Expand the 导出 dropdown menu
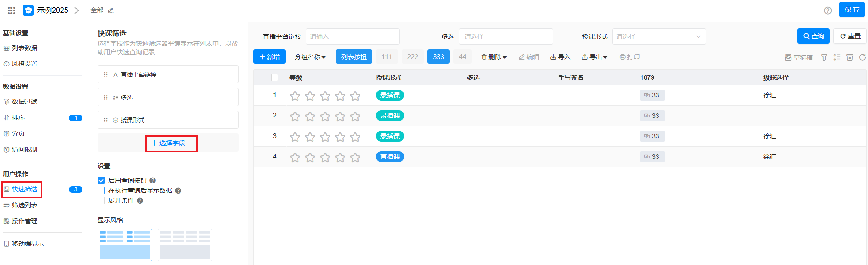This screenshot has width=868, height=265. point(594,57)
